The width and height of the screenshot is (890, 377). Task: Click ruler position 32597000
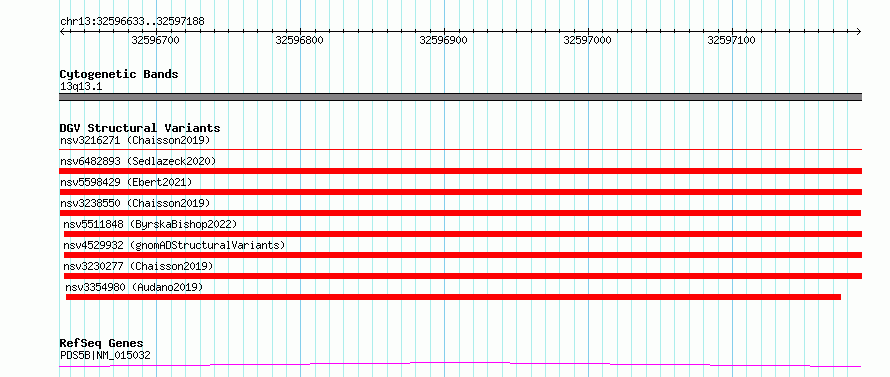click(587, 40)
